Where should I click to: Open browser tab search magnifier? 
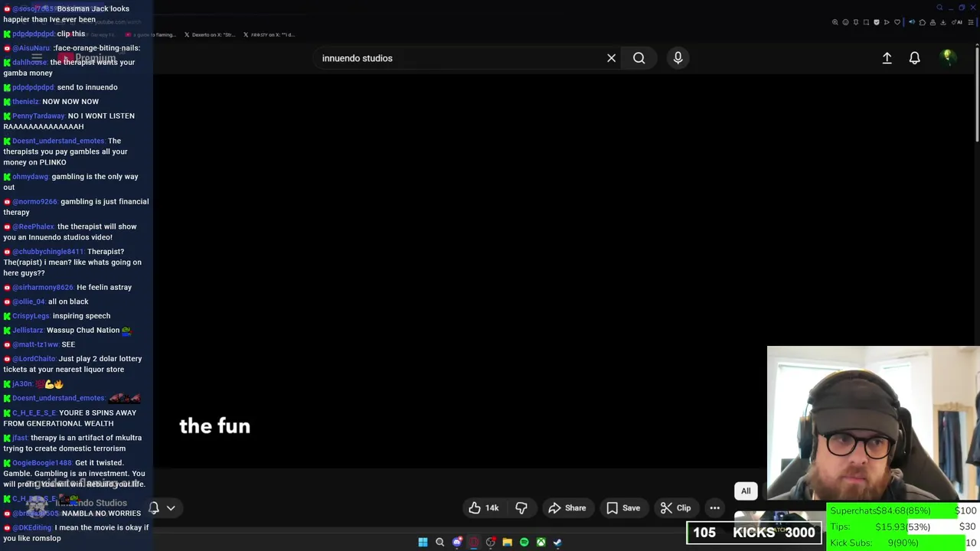(x=939, y=8)
